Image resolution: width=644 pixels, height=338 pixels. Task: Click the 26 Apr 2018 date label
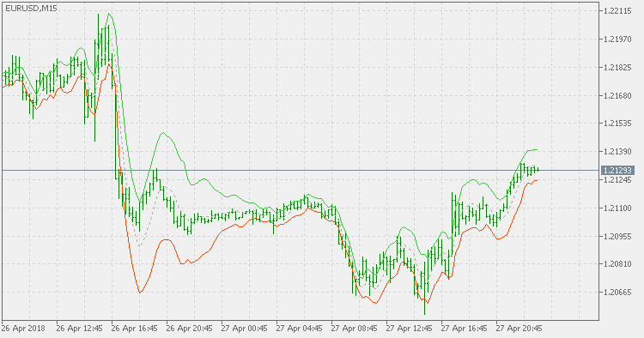pyautogui.click(x=23, y=329)
